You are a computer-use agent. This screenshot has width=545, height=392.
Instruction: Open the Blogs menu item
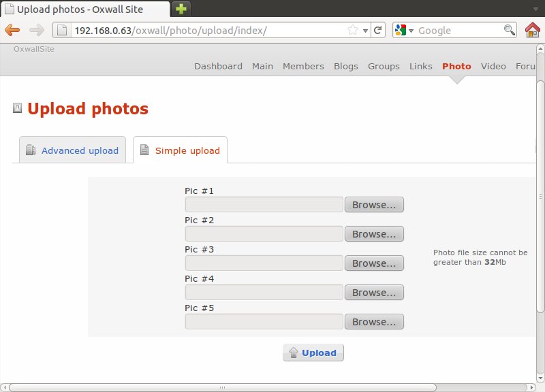click(x=346, y=66)
